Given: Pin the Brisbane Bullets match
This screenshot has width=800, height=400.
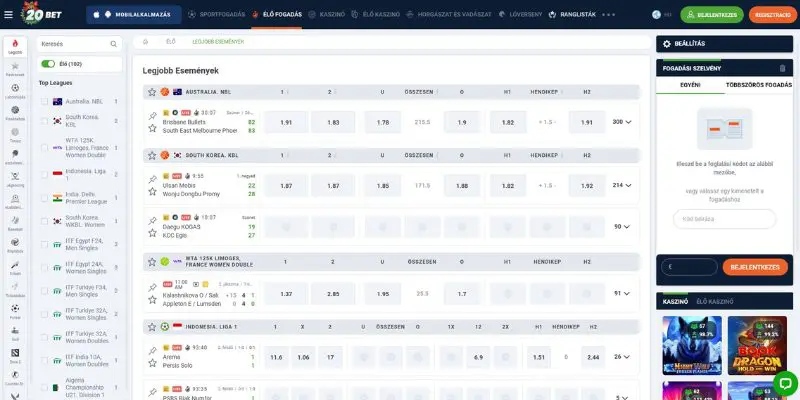Looking at the screenshot, I should 152,116.
